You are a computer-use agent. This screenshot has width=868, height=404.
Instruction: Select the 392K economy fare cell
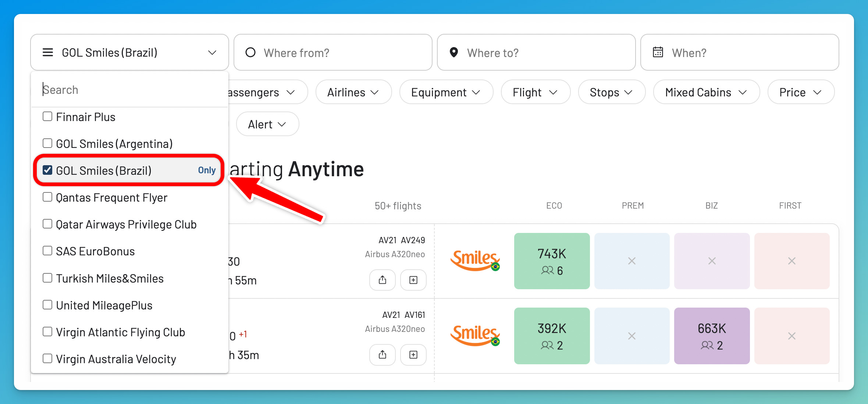click(552, 336)
